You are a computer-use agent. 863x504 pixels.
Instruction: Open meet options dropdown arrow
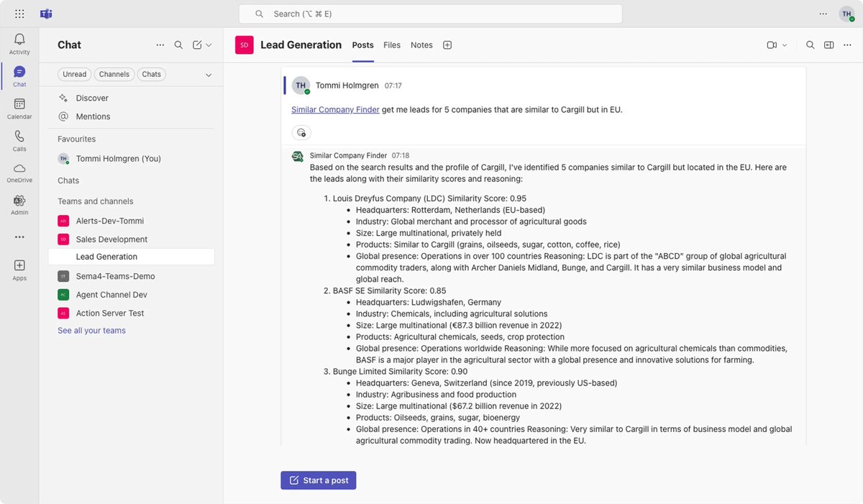click(x=785, y=45)
